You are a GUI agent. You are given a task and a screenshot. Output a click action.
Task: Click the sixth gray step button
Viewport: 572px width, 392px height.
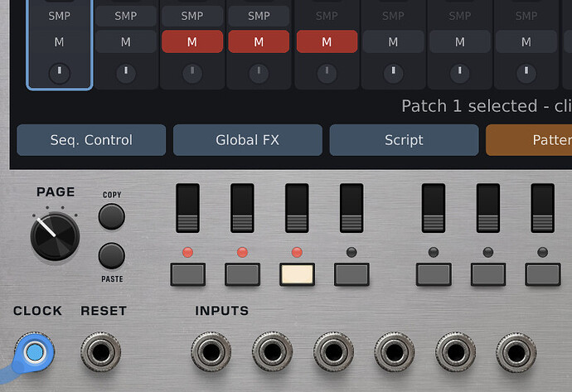[x=488, y=274]
